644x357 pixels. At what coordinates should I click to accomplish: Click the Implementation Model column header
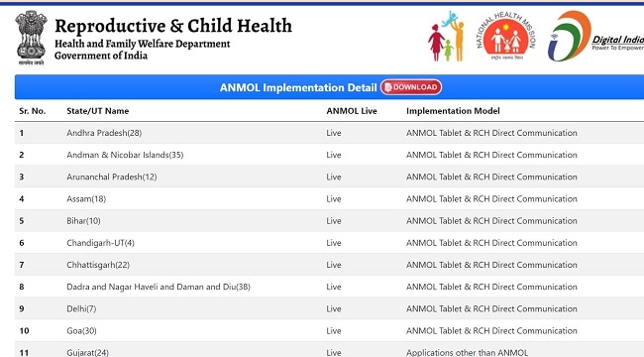[x=453, y=111]
